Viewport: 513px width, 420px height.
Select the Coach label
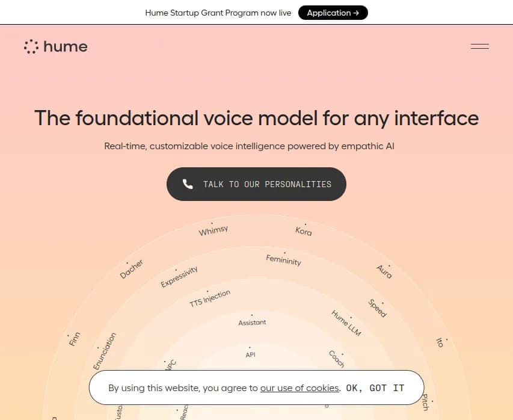click(x=336, y=359)
